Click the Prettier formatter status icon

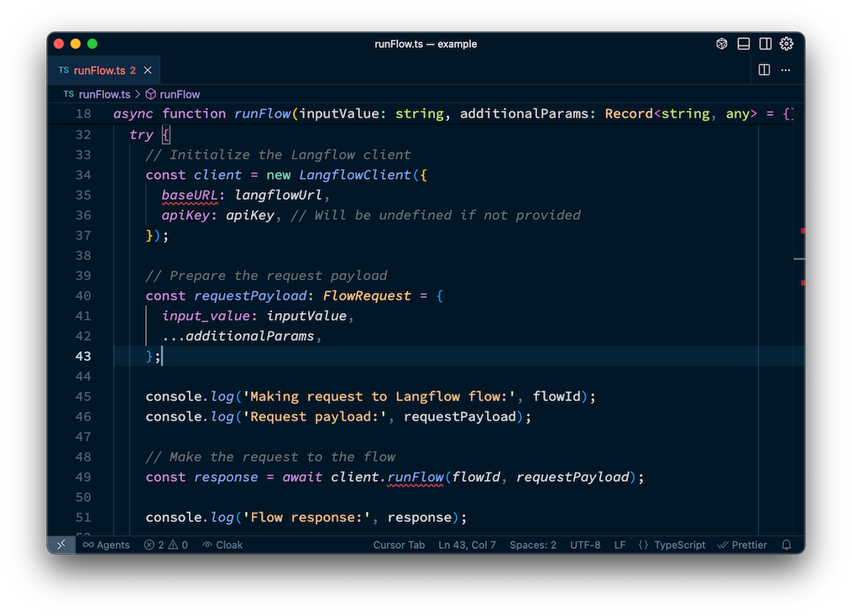pyautogui.click(x=742, y=545)
